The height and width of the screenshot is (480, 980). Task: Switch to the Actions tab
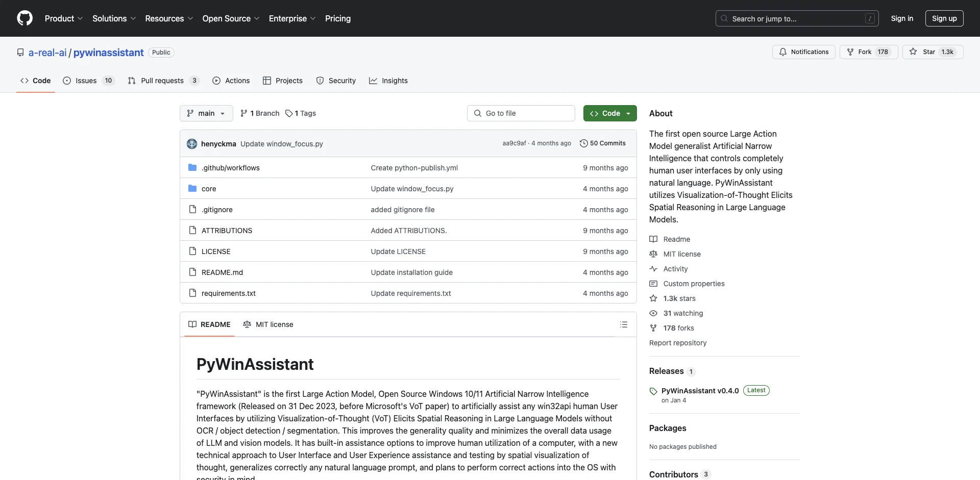click(x=231, y=81)
